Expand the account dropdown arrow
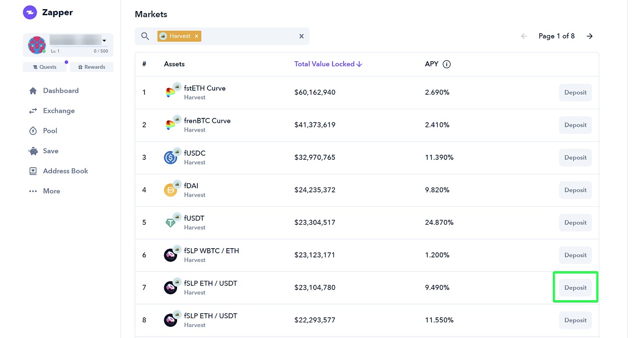Viewport: 644px width, 338px height. tap(104, 41)
